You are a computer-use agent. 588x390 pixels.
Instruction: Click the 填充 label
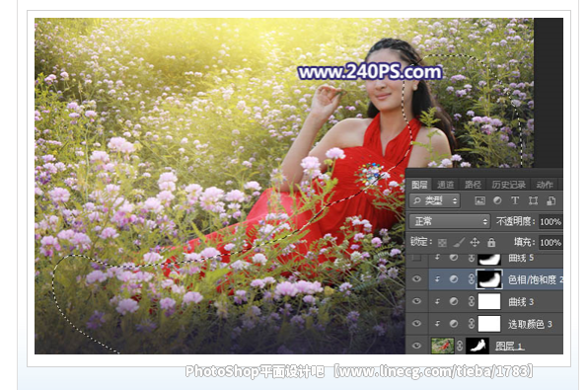pos(524,242)
